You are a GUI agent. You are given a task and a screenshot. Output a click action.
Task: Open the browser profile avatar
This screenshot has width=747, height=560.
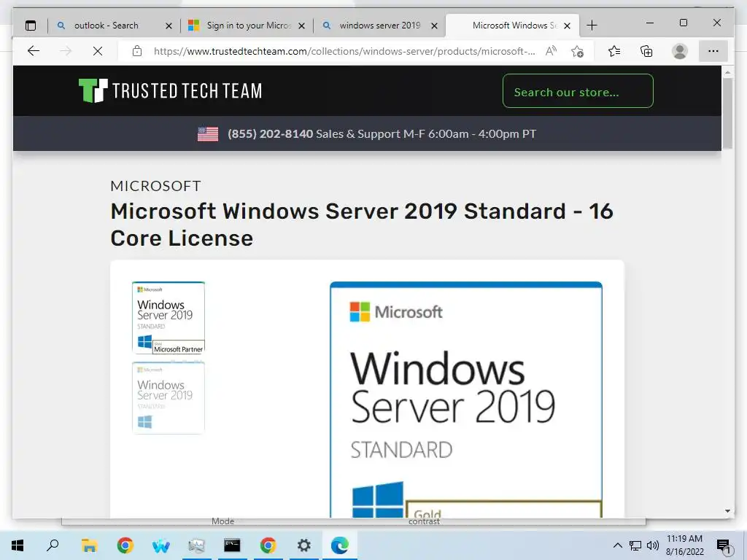[680, 51]
